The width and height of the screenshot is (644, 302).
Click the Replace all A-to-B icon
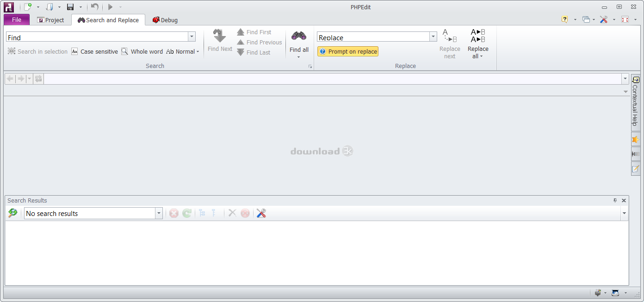click(478, 36)
